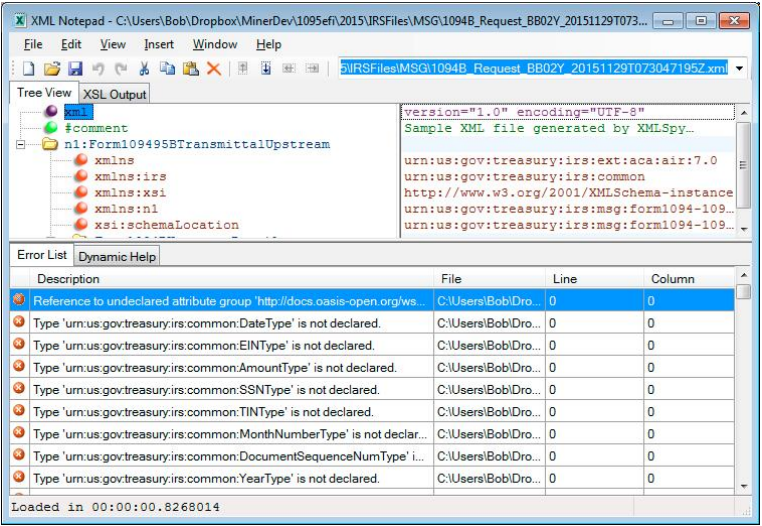Click the Nudge right toolbar icon
Viewport: 762px width, 526px height.
coord(312,69)
